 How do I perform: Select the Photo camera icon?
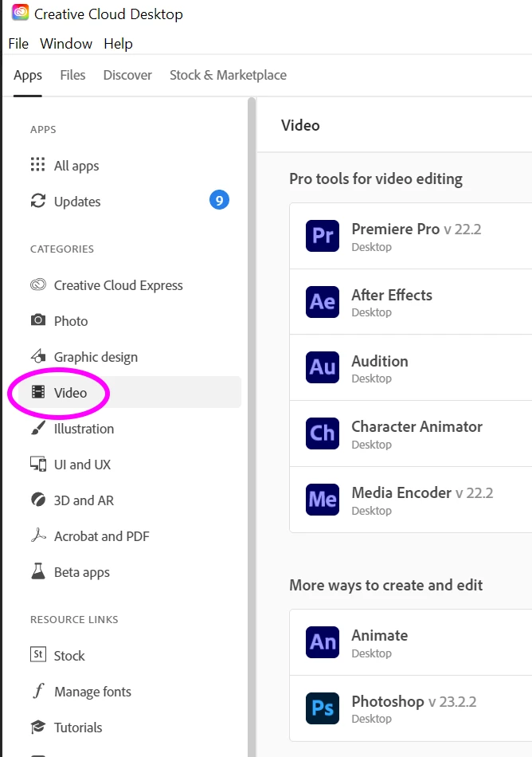38,320
